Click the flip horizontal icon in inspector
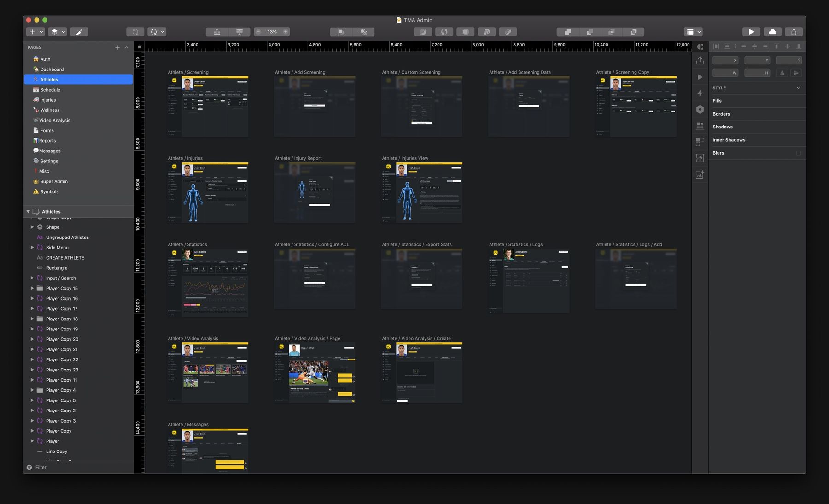Image resolution: width=829 pixels, height=504 pixels. tap(782, 73)
